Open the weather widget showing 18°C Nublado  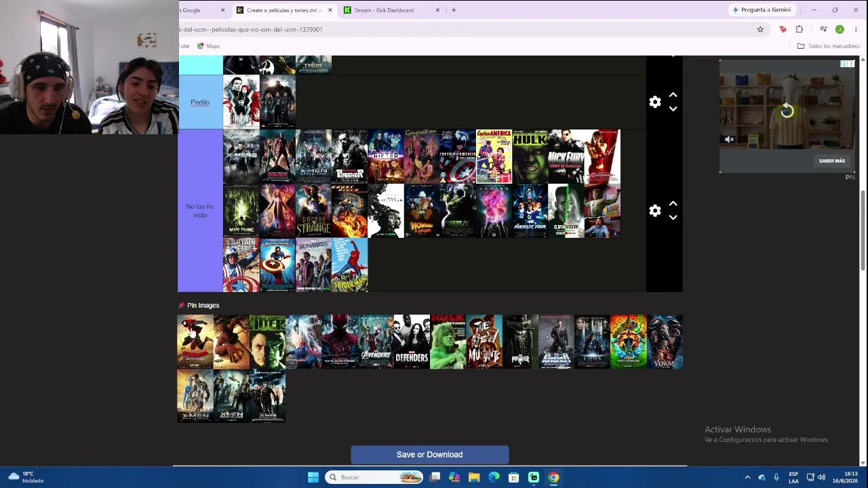click(x=26, y=477)
